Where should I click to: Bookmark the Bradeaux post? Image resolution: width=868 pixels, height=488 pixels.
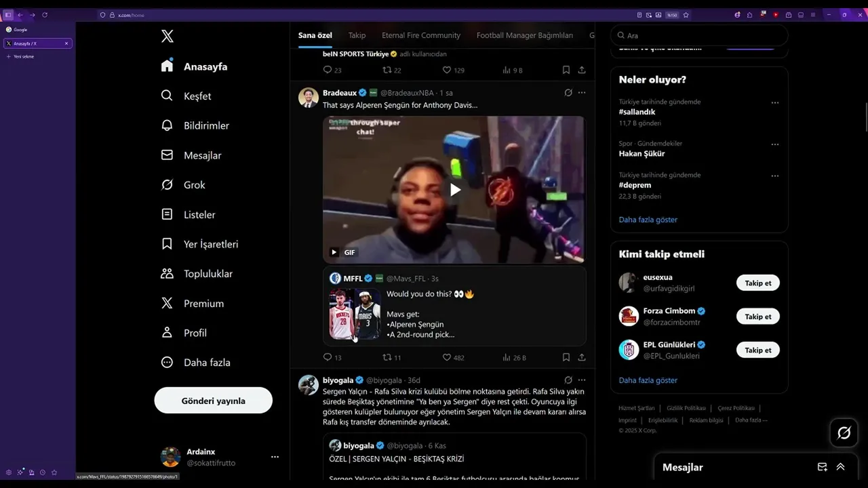[x=566, y=357]
